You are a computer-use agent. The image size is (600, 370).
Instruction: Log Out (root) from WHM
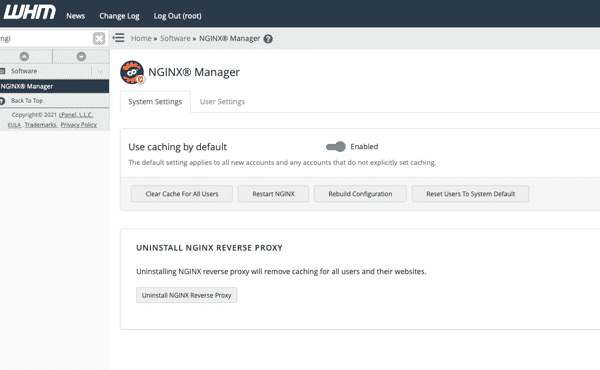pos(178,16)
